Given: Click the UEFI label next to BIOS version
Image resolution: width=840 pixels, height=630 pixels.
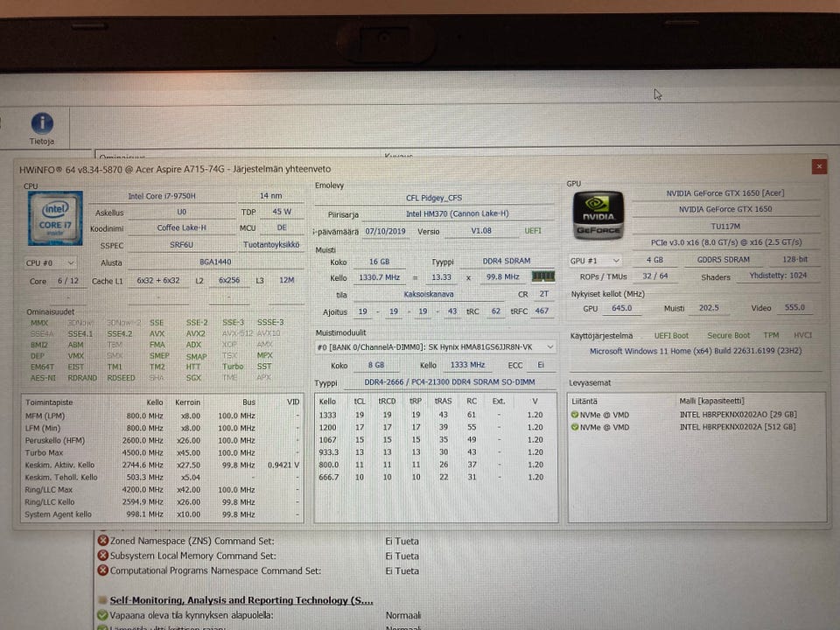Looking at the screenshot, I should coord(533,231).
